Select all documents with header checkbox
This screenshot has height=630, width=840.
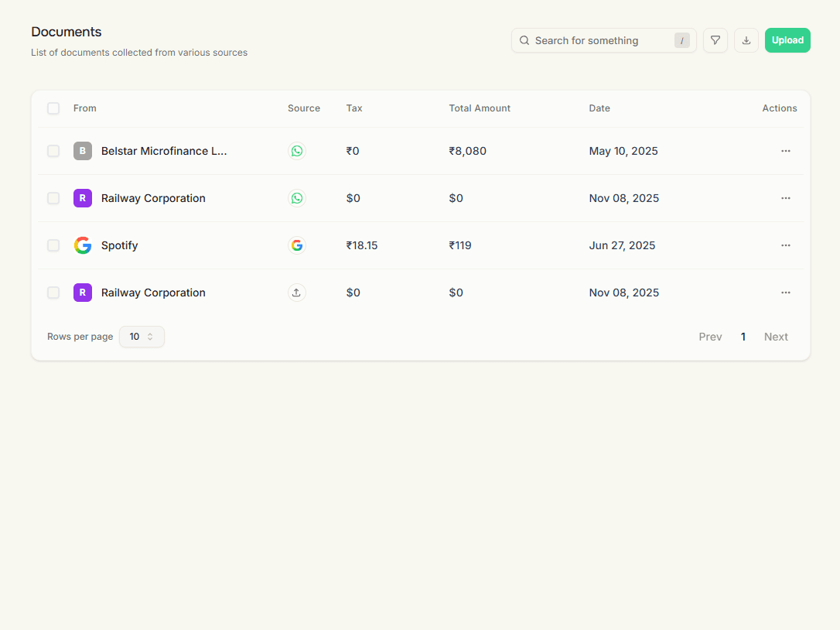point(53,108)
